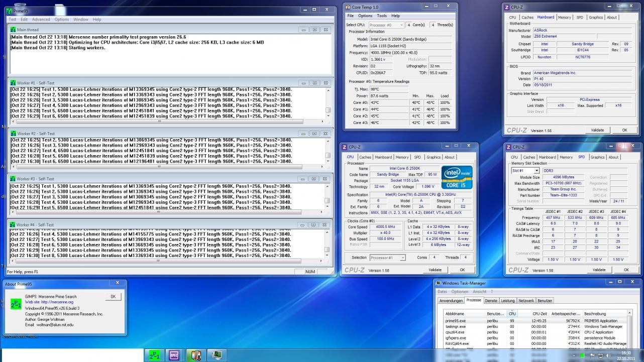Open the Slot #1 memory slot dropdown
Screen dimensions: 644x362
point(537,171)
